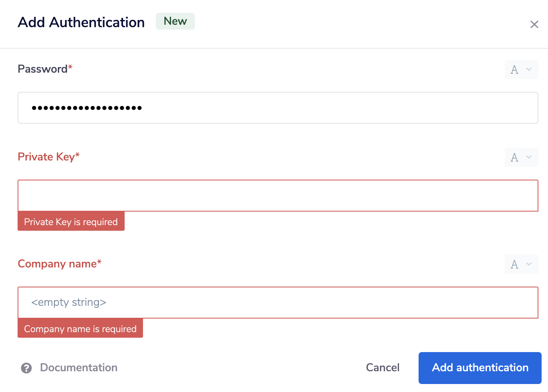
Task: Click the empty Private Key input
Action: pyautogui.click(x=278, y=196)
